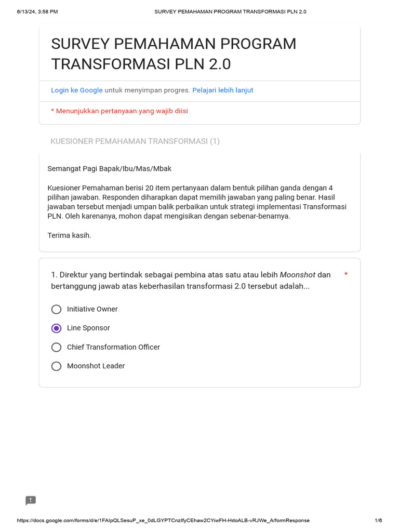Click the 'Chief Transformation Officer' label text
Image resolution: width=399 pixels, height=532 pixels.
coord(113,347)
